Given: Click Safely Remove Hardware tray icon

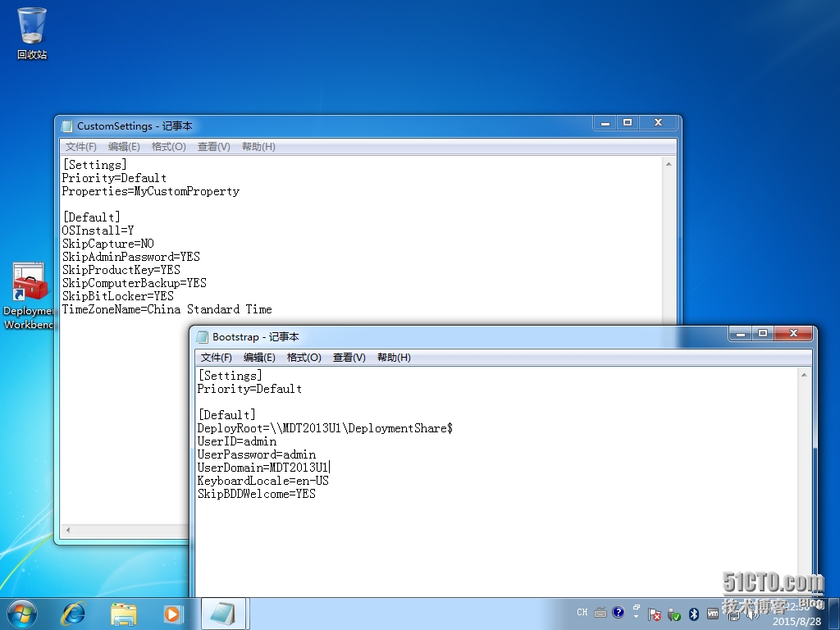Looking at the screenshot, I should [674, 614].
